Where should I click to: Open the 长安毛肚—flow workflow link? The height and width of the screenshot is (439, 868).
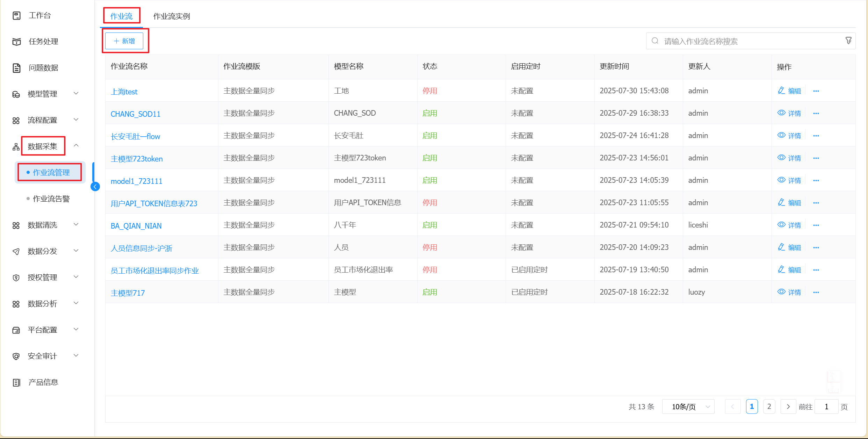[135, 137]
